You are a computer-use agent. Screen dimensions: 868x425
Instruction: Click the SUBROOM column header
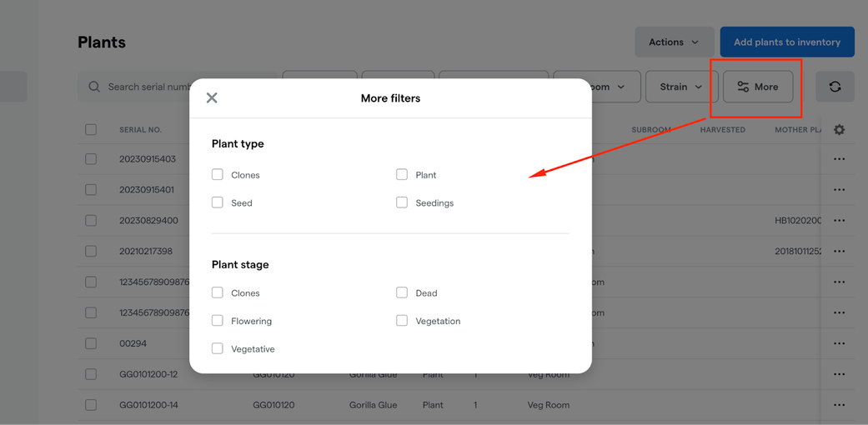pos(651,130)
